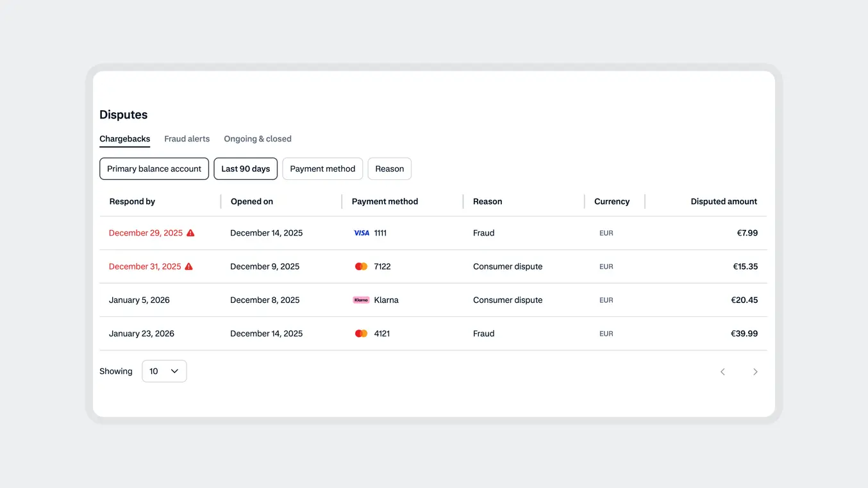868x488 pixels.
Task: Open the Last 90 days date filter
Action: point(245,168)
